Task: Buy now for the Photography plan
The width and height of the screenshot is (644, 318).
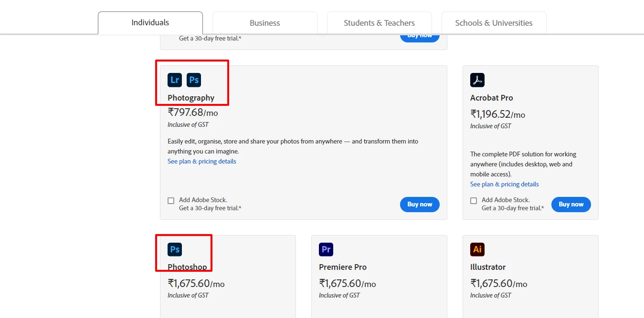Action: (420, 205)
